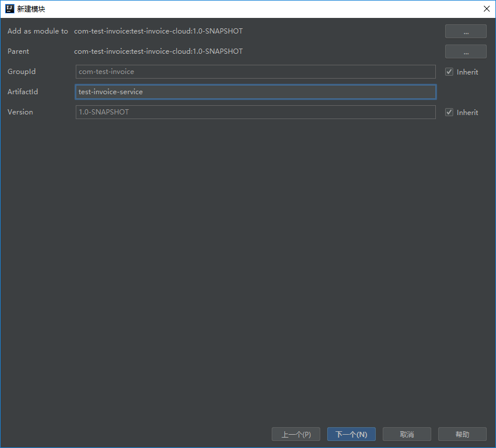The image size is (496, 448).
Task: Click the GroupId text field
Action: [255, 72]
